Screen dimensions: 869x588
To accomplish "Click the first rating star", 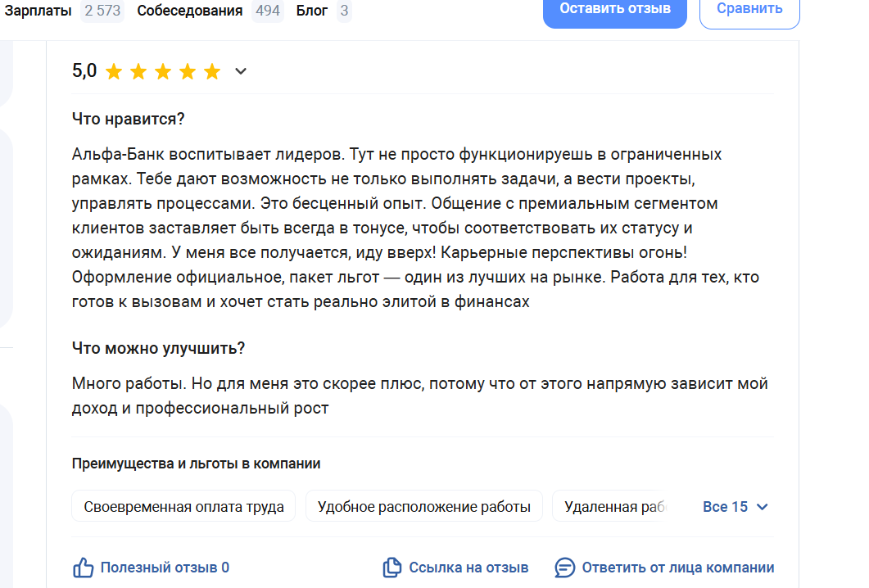I will point(114,72).
